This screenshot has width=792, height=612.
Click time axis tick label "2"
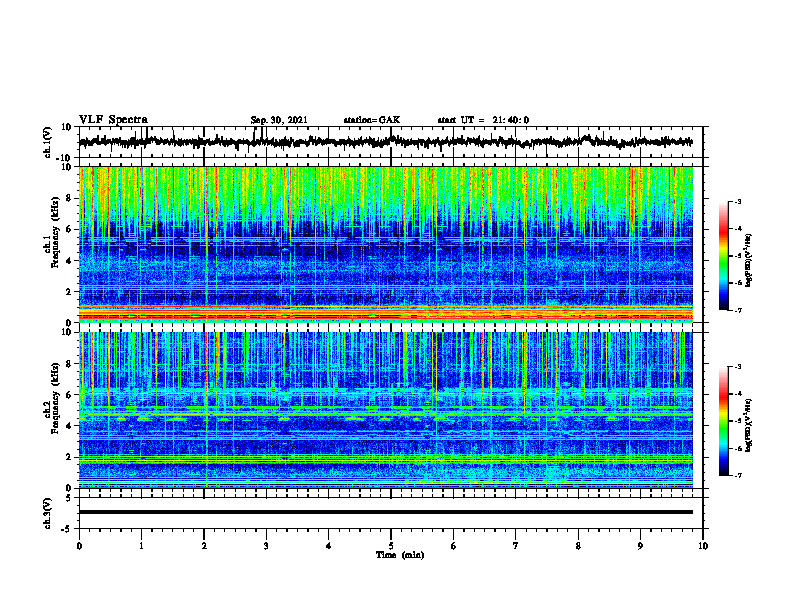click(x=204, y=546)
